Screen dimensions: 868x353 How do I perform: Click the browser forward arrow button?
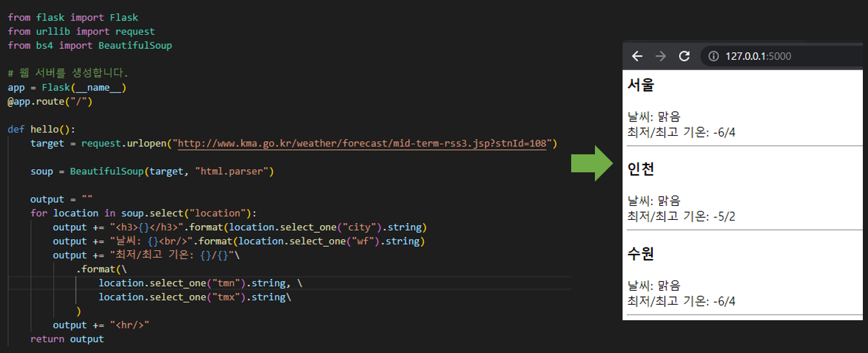pos(660,57)
